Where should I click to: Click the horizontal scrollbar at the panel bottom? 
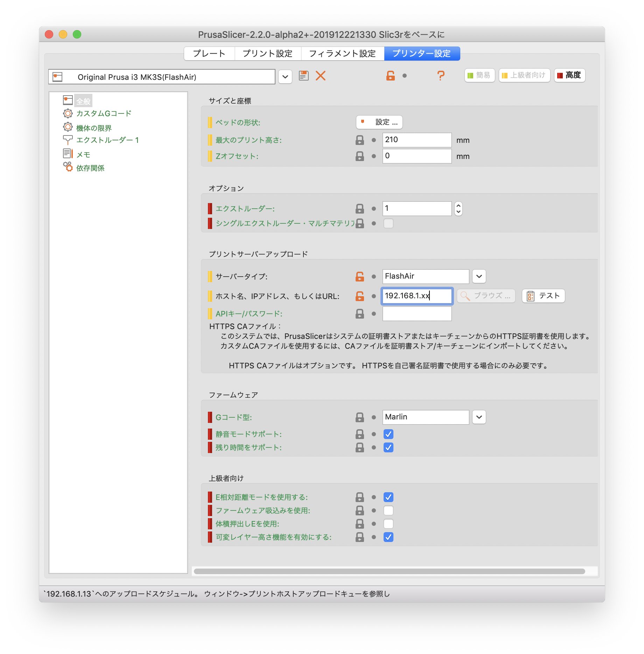[x=389, y=571]
